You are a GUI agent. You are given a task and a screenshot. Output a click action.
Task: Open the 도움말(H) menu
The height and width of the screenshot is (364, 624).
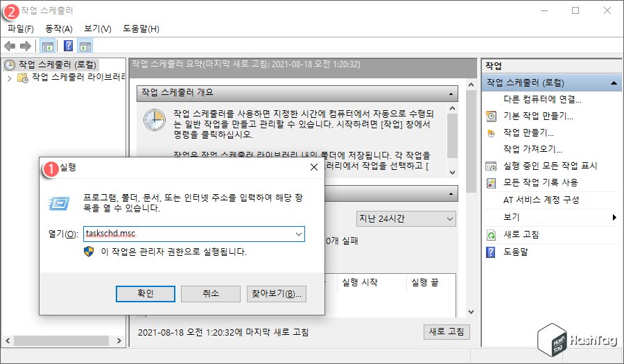141,28
